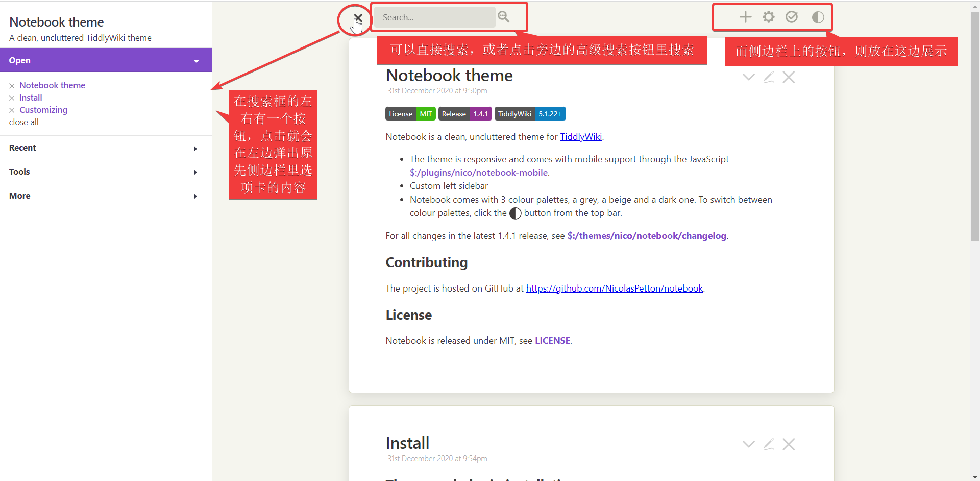Open the control panel gear icon
The image size is (980, 481).
[768, 17]
